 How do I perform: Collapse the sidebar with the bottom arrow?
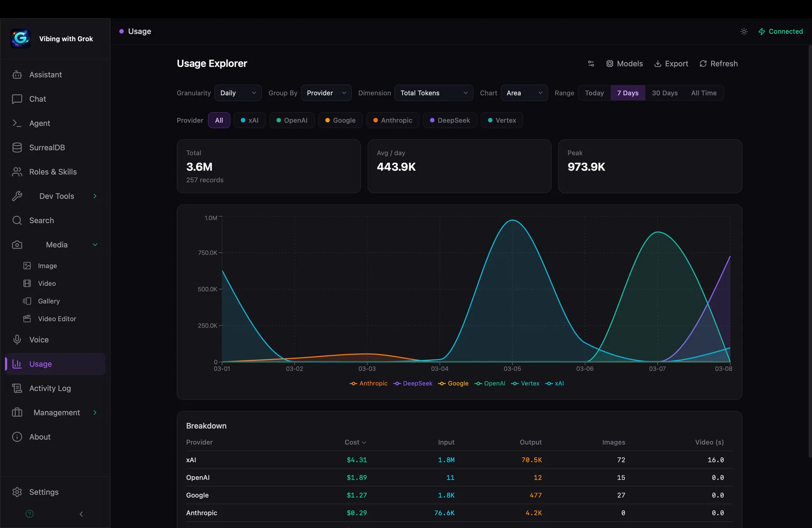pyautogui.click(x=81, y=514)
